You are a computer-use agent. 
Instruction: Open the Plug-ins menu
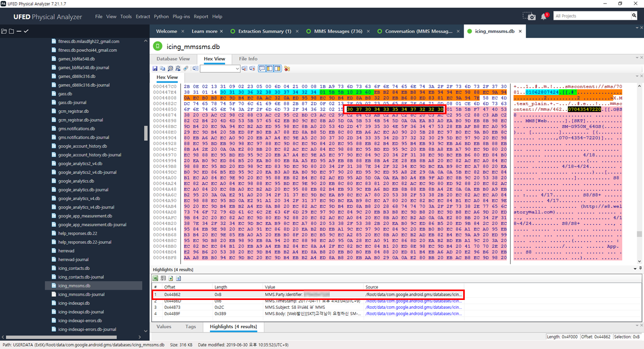coord(182,17)
